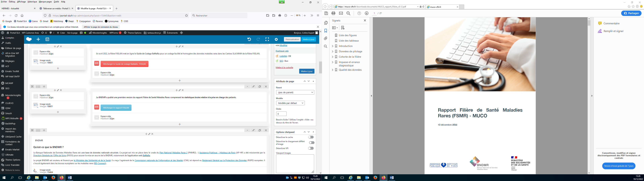Click the templates layout icon in the builder
The width and height of the screenshot is (644, 181).
[x=47, y=39]
